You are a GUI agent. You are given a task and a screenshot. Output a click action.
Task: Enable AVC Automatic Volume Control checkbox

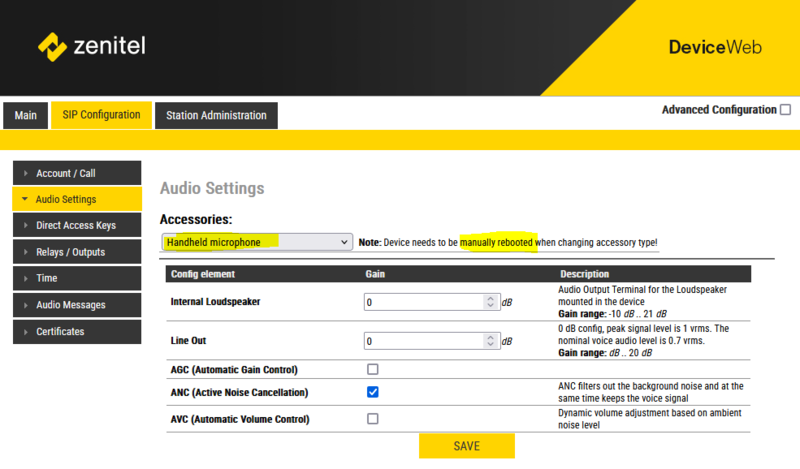[x=373, y=419]
